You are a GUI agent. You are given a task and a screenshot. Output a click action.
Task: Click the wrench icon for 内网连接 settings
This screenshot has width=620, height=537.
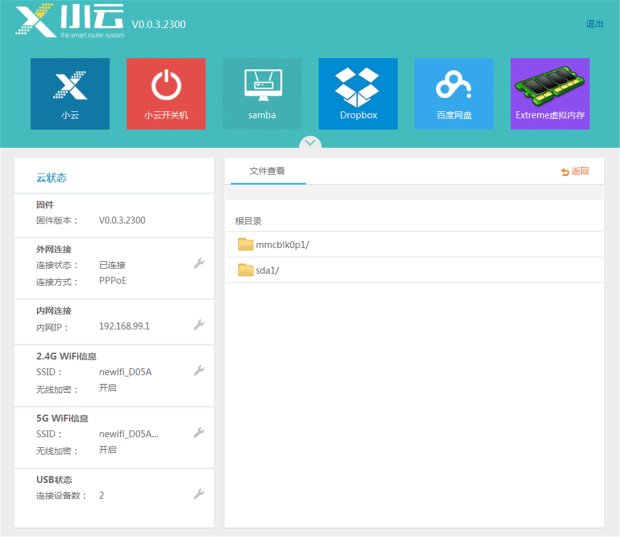click(199, 325)
